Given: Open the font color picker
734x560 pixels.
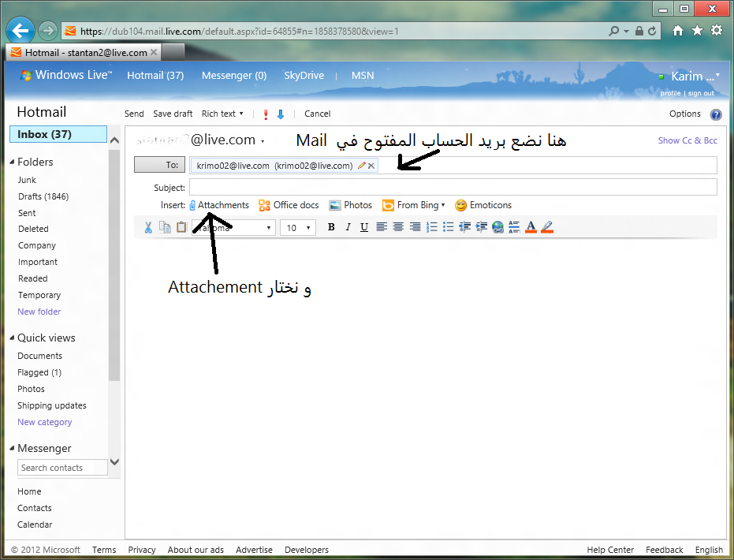Looking at the screenshot, I should tap(531, 227).
